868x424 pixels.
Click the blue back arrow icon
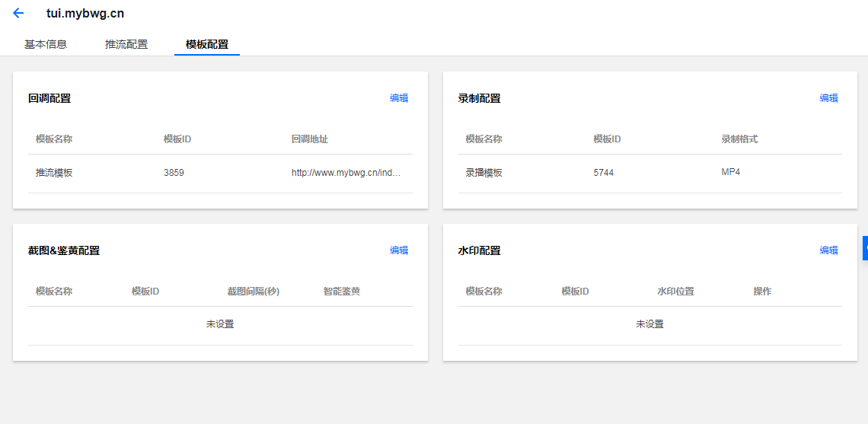18,13
